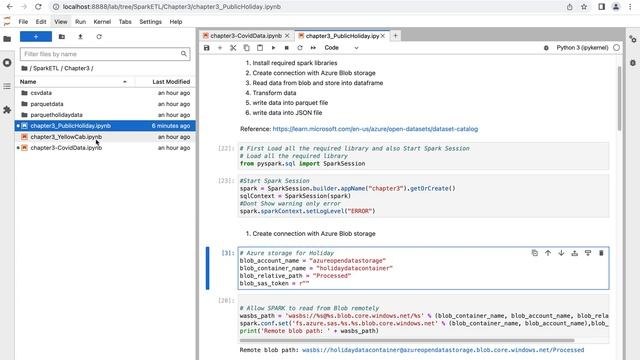Upload files icon in file browser

(x=80, y=37)
